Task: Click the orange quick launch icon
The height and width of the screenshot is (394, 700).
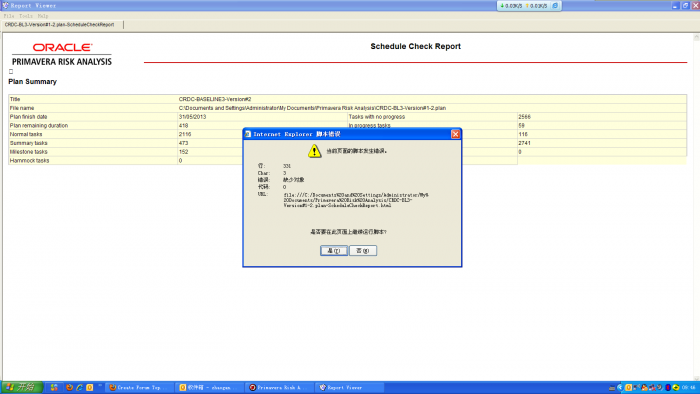Action: pos(90,387)
